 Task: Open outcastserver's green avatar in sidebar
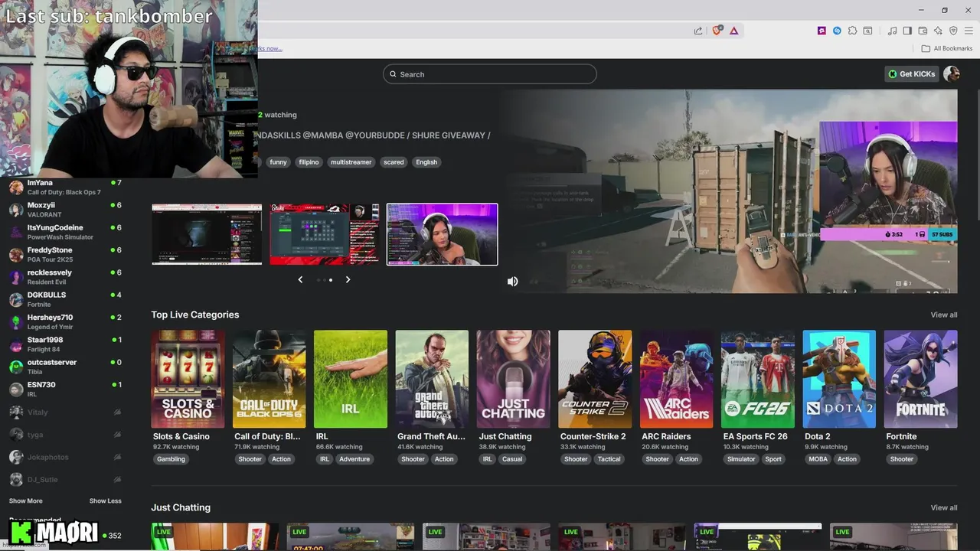click(x=16, y=367)
